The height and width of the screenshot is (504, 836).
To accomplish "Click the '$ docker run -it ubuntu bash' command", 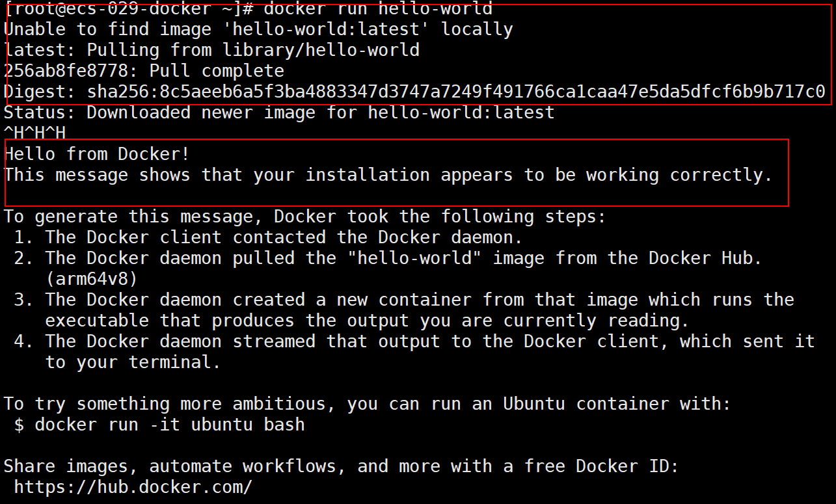I will (159, 425).
